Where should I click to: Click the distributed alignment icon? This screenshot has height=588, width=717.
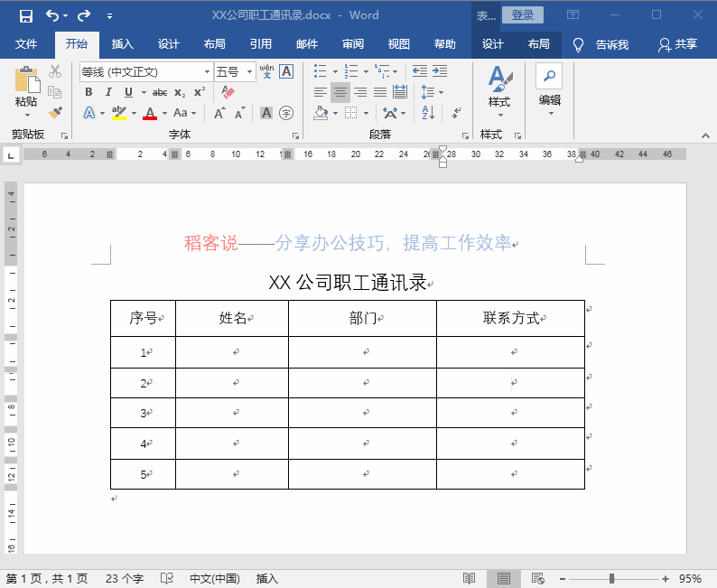pos(400,92)
